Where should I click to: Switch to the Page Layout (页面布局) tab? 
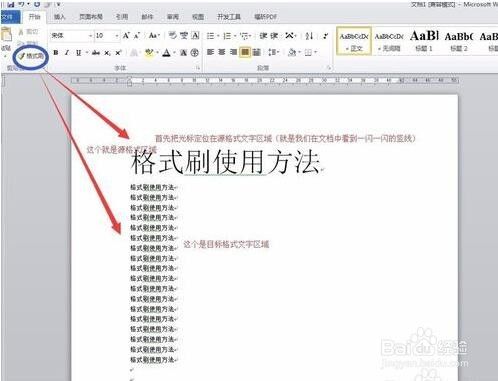pyautogui.click(x=91, y=17)
